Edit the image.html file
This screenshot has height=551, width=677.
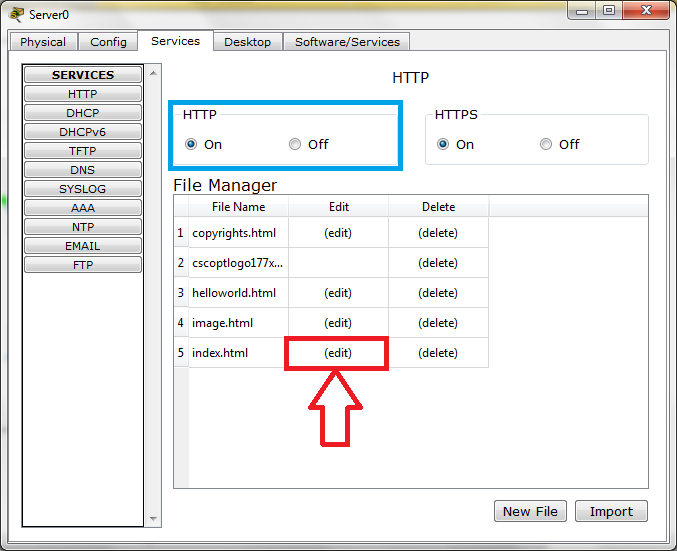pyautogui.click(x=338, y=323)
